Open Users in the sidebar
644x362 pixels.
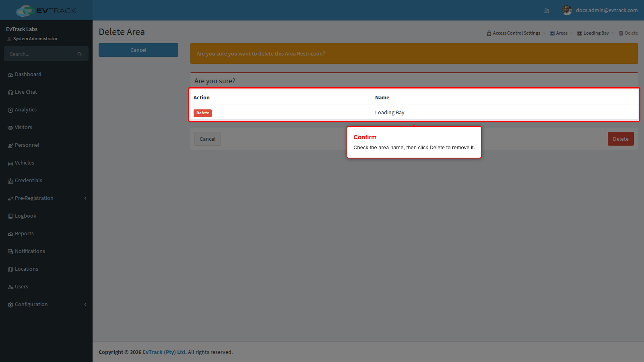coord(21,287)
